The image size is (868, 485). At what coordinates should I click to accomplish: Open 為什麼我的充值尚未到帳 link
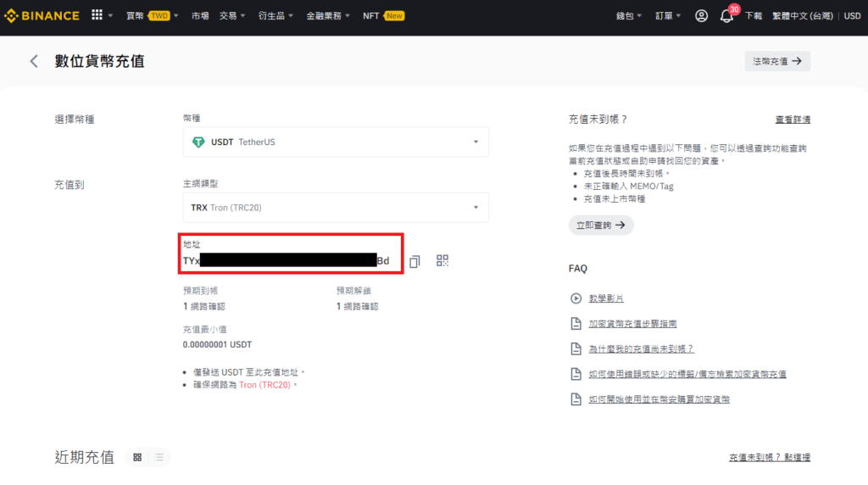click(641, 348)
